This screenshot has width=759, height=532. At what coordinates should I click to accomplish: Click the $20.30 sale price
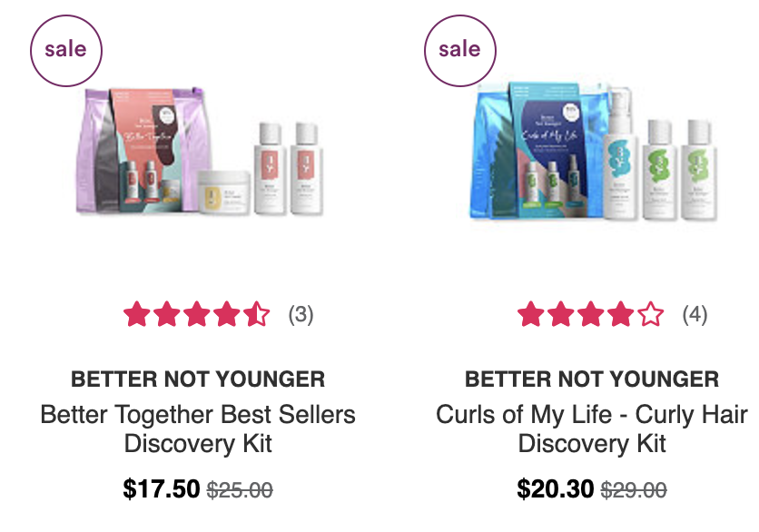pos(556,488)
